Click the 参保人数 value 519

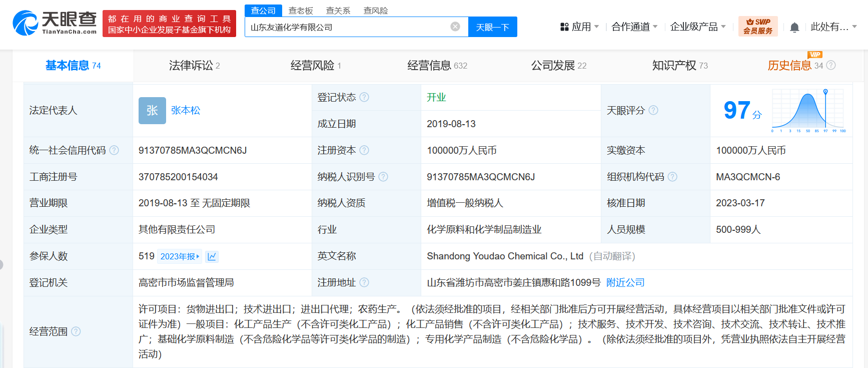tap(147, 256)
